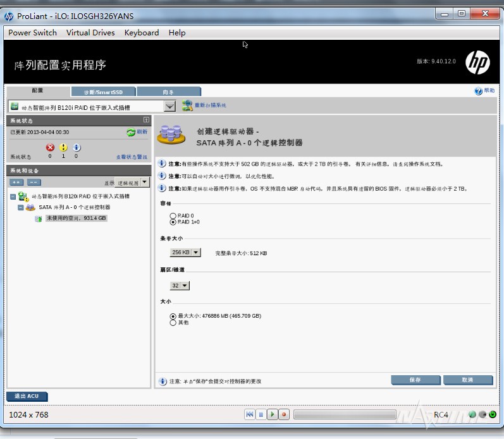
Task: Click the info icon beside the save notice
Action: [x=163, y=381]
